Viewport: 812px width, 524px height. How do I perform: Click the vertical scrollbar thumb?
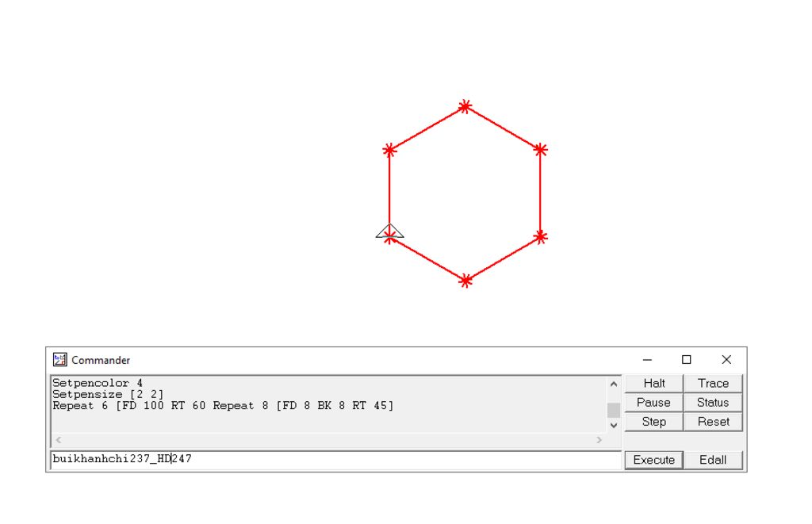click(x=614, y=410)
